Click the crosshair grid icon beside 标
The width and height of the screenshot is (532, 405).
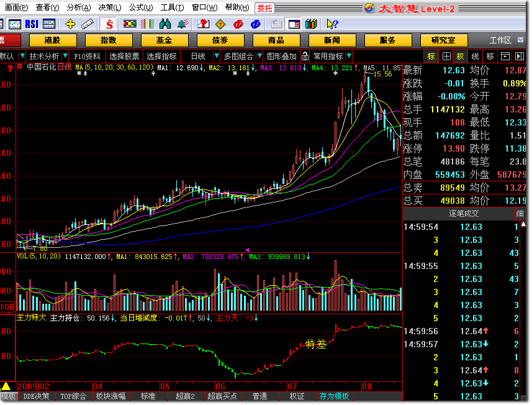coord(446,57)
